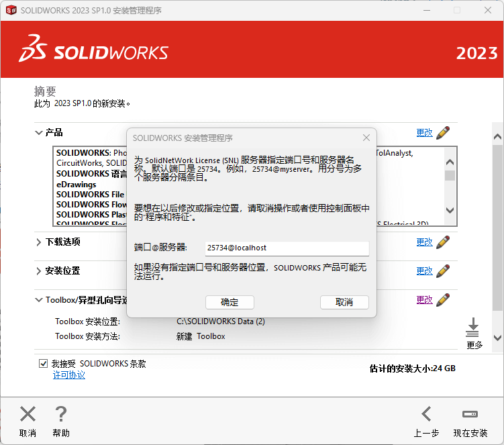Open the 许可协议 link
This screenshot has height=445, width=504.
click(x=68, y=375)
